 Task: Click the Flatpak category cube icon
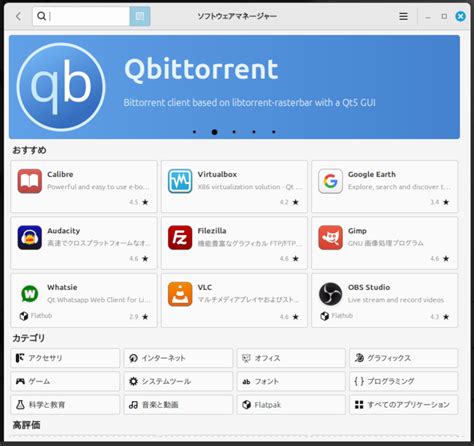click(246, 405)
